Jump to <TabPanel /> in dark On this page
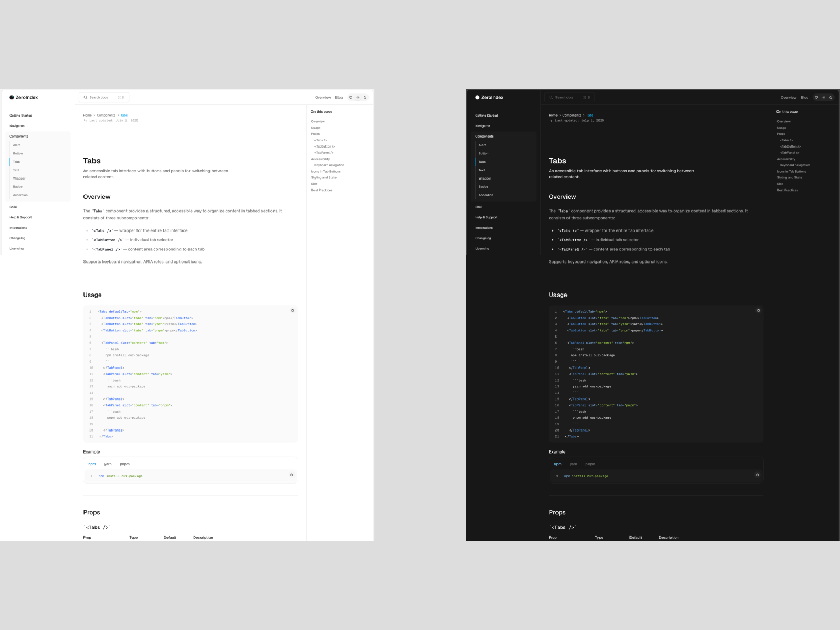The image size is (840, 630). coord(790,153)
